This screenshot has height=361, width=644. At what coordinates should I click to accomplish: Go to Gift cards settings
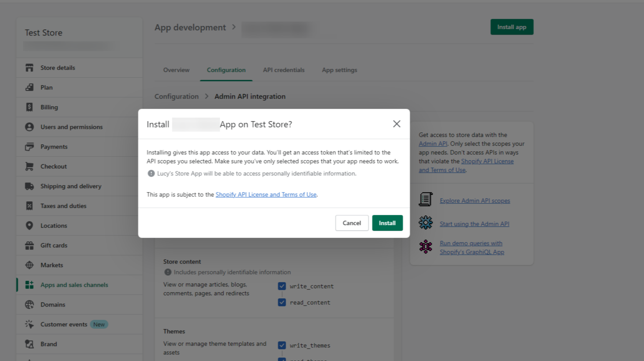[79, 245]
